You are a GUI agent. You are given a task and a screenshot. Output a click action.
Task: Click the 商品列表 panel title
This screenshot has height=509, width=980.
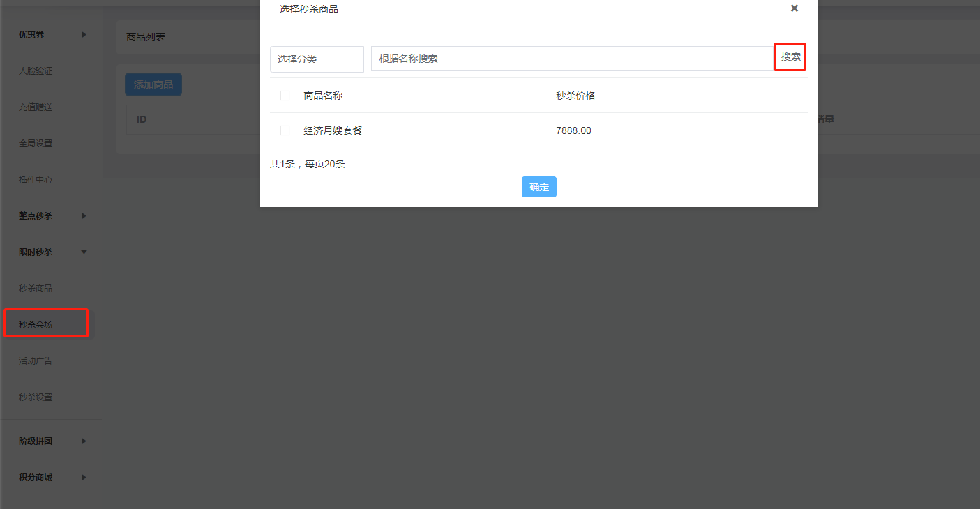146,36
